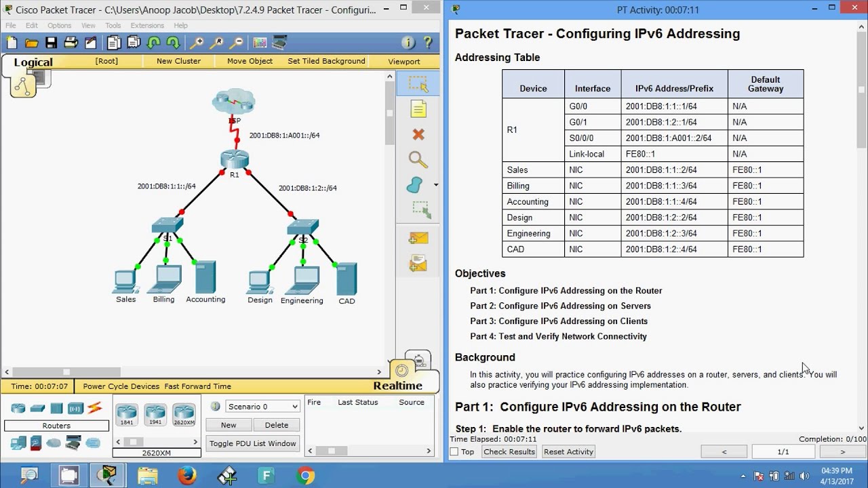
Task: Click the Reset Activity button
Action: [x=568, y=451]
